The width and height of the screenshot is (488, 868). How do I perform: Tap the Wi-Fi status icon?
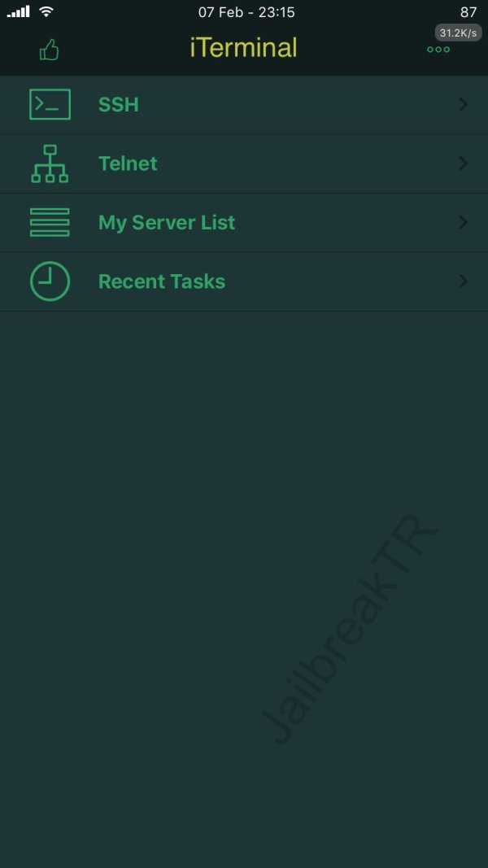(x=46, y=11)
